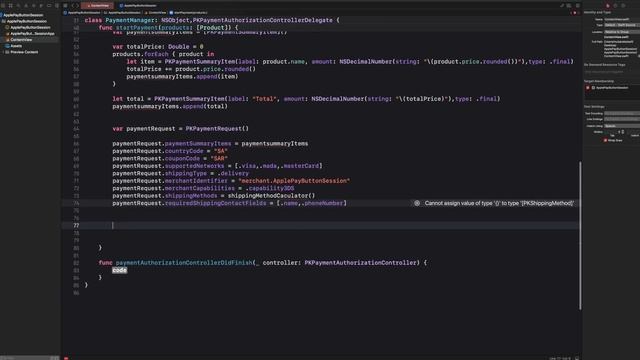Click the red debug area indicator
The height and width of the screenshot is (360, 640).
(x=66, y=358)
